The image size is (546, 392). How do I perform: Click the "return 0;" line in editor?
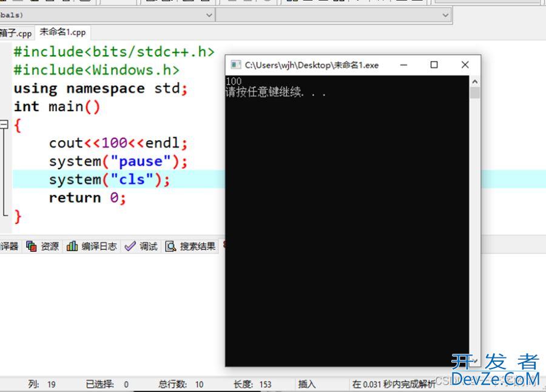pyautogui.click(x=87, y=198)
